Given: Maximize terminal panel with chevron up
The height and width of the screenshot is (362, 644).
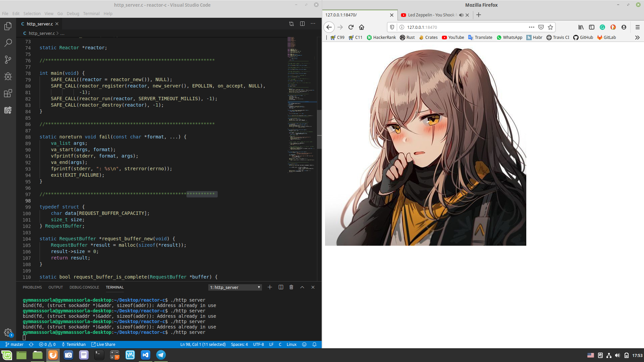Looking at the screenshot, I should click(x=302, y=287).
